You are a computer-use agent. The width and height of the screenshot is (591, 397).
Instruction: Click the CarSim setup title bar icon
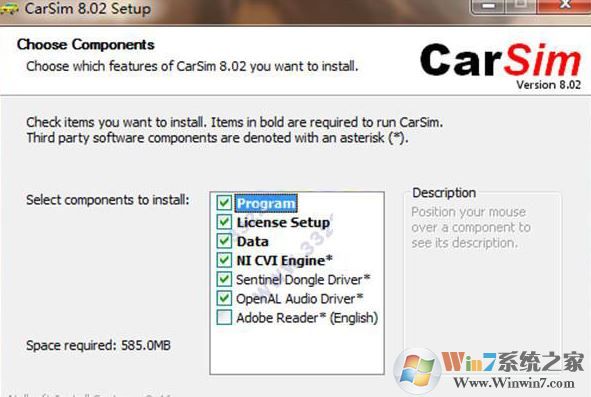click(9, 8)
